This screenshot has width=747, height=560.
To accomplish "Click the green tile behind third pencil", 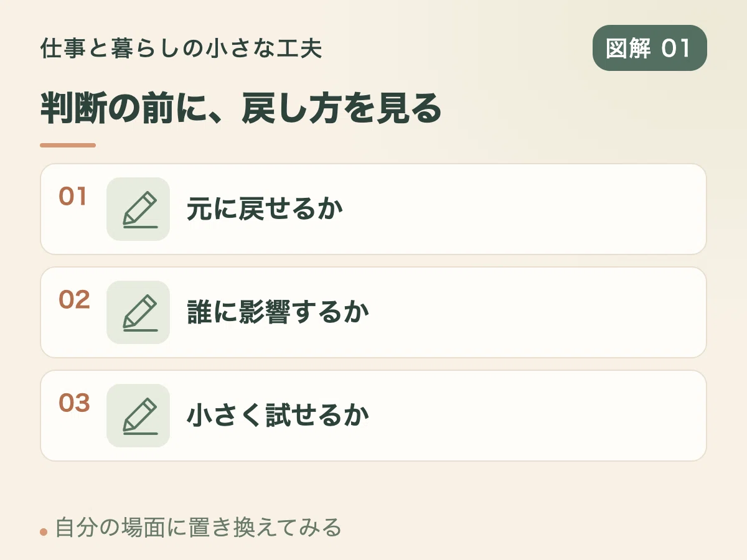I will point(138,416).
